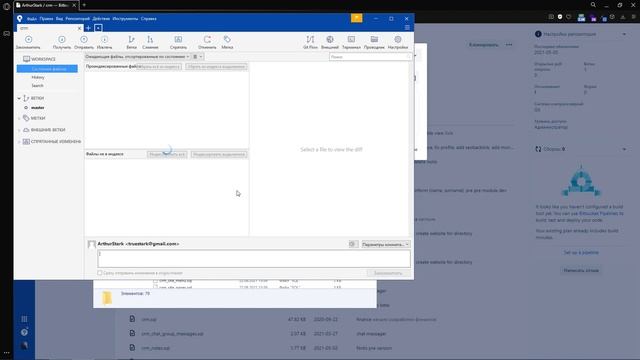Screen dimensions: 640x360
Task: Click the Clone (Клонировать) button in Bitbucket
Action: click(x=483, y=45)
